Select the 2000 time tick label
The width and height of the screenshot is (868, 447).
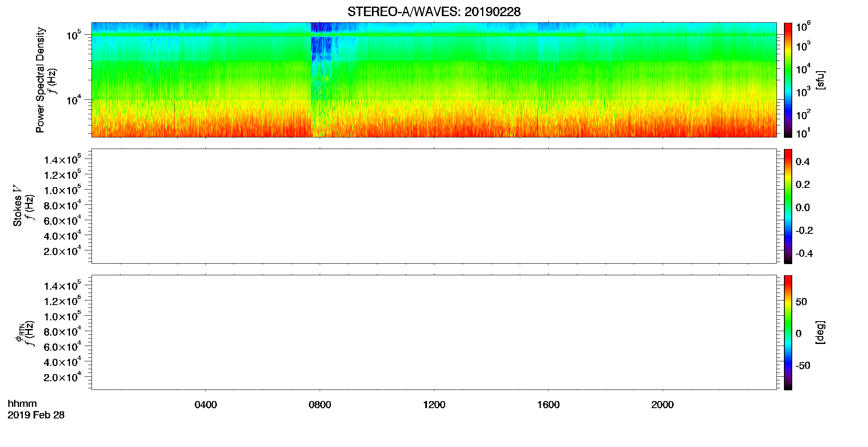[663, 405]
